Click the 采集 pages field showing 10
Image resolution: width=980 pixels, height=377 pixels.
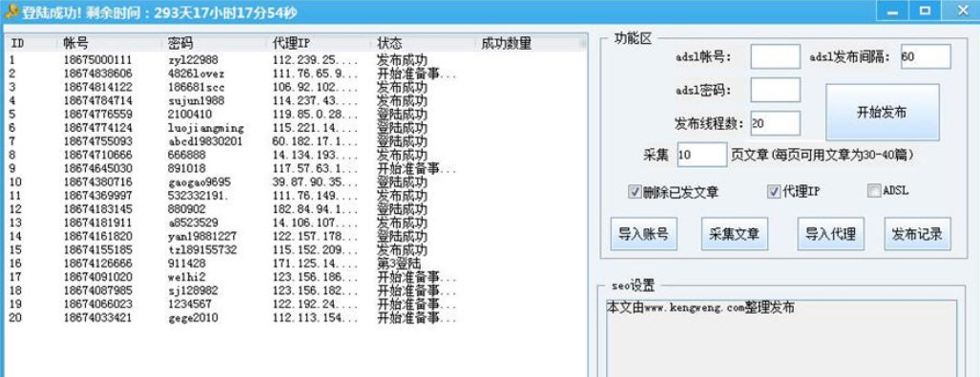point(702,155)
